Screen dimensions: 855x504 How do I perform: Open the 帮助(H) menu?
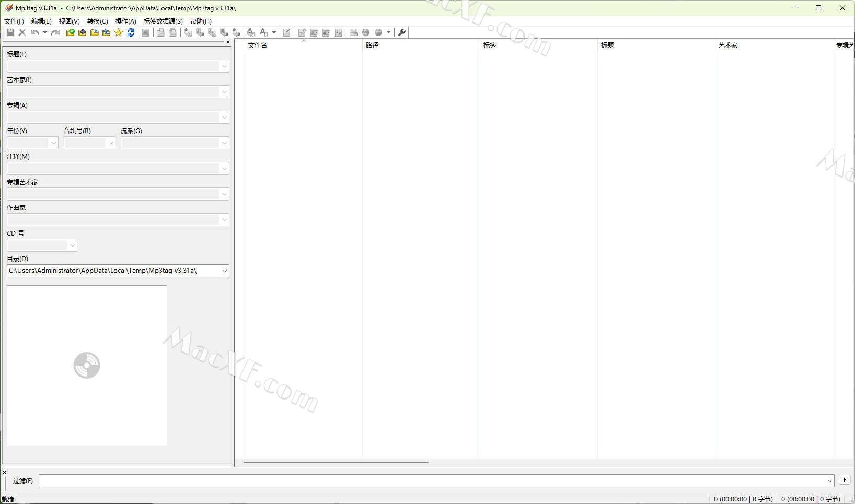click(201, 21)
